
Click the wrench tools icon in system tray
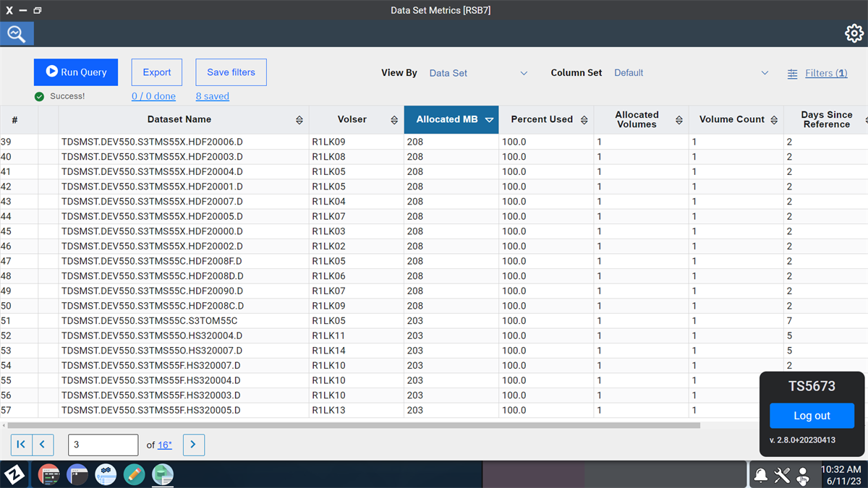(x=782, y=475)
